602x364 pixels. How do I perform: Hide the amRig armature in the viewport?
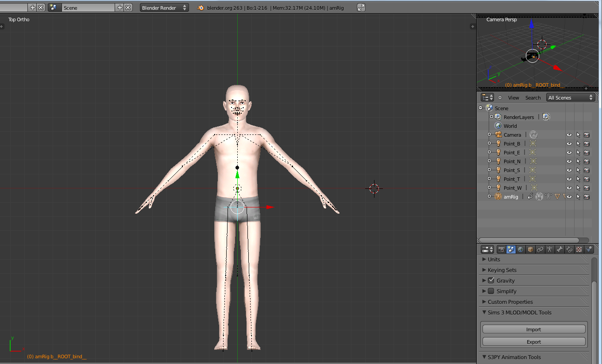click(569, 196)
